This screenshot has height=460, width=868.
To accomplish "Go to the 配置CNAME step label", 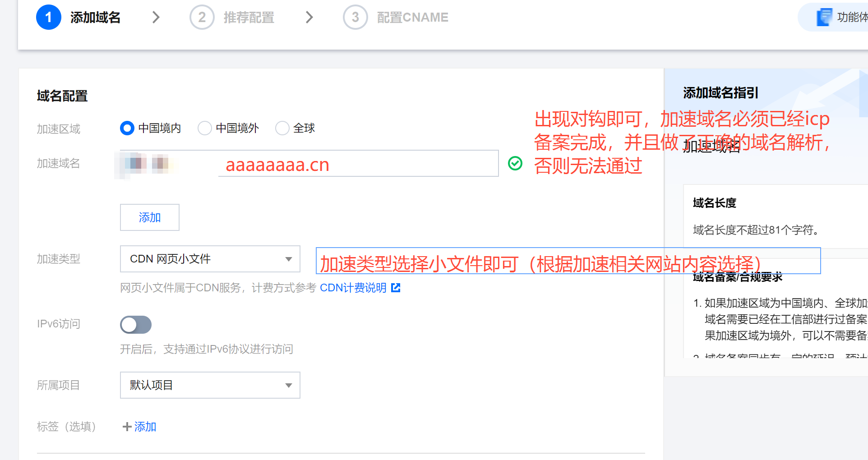I will [x=412, y=18].
